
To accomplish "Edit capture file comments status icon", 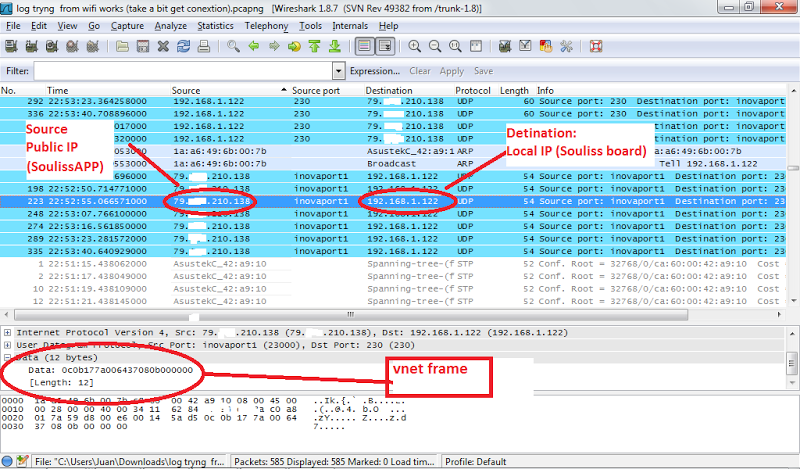I will click(22, 461).
